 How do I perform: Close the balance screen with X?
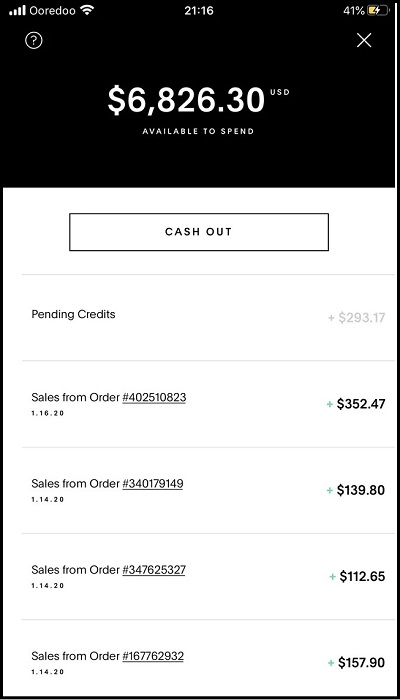(364, 41)
